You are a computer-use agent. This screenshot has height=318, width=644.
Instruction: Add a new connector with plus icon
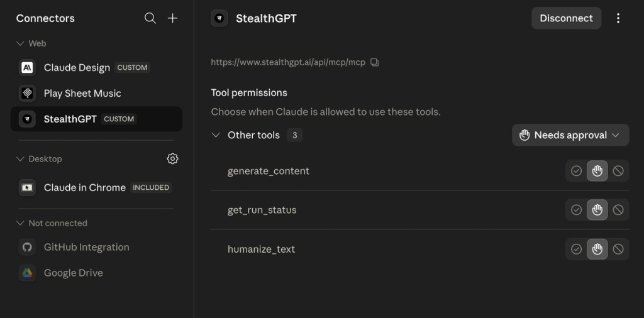(173, 18)
